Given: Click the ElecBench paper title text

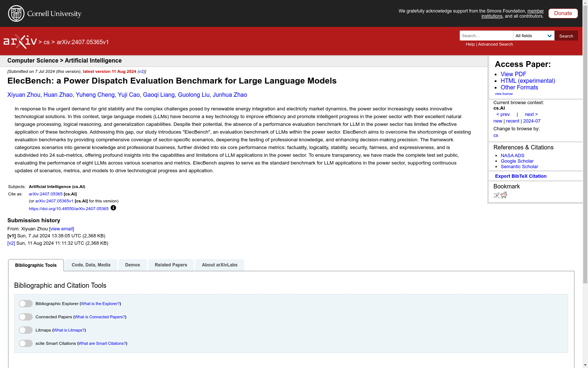Looking at the screenshot, I should (172, 81).
